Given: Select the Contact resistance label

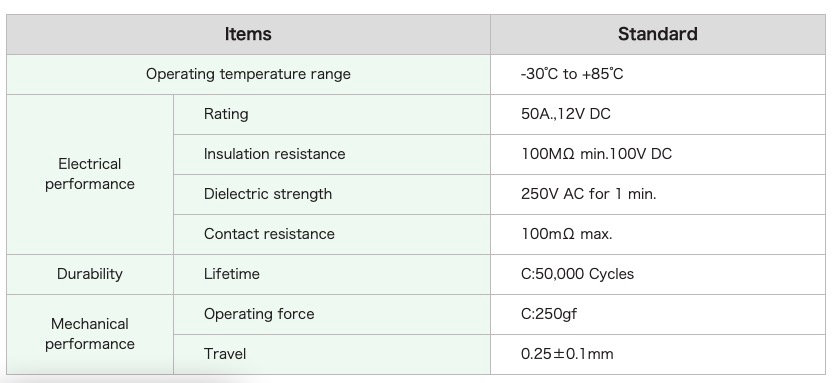Looking at the screenshot, I should coord(269,234).
